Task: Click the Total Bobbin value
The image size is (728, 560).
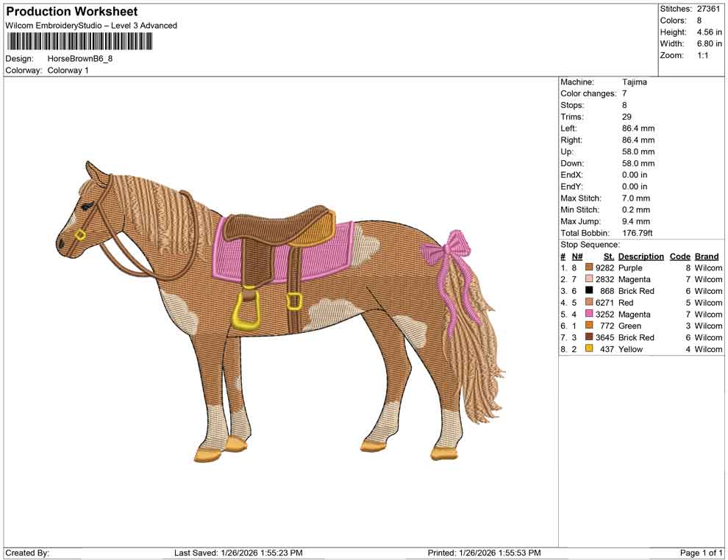Action: [x=638, y=233]
